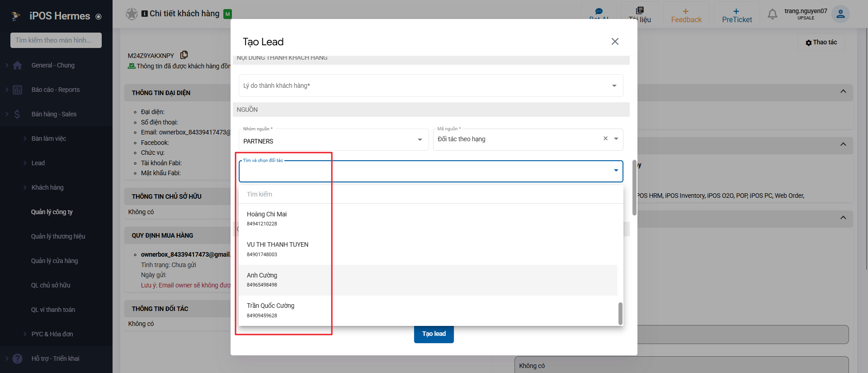The image size is (868, 373).
Task: Expand the Bàn làm việc submenu
Action: [x=49, y=139]
